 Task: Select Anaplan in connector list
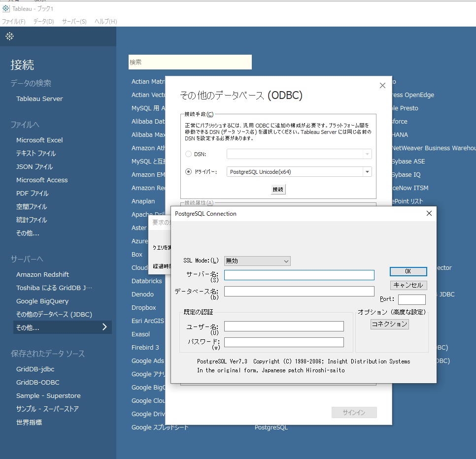click(x=143, y=201)
